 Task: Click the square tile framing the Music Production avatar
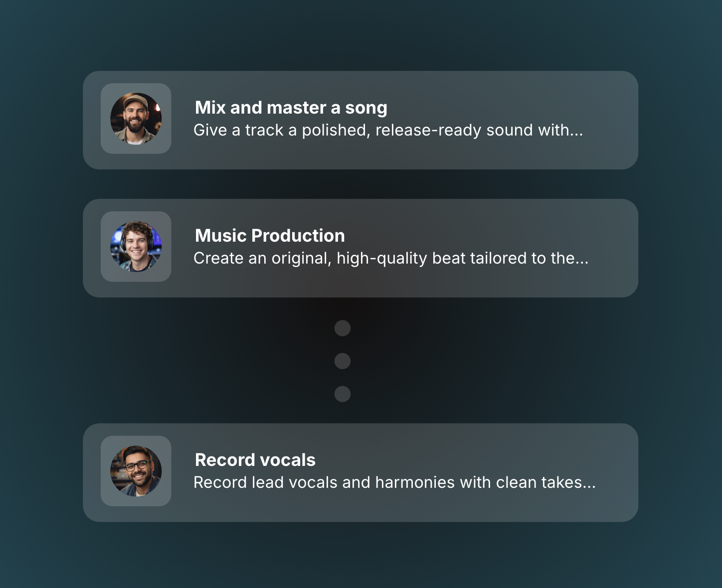coord(106,216)
